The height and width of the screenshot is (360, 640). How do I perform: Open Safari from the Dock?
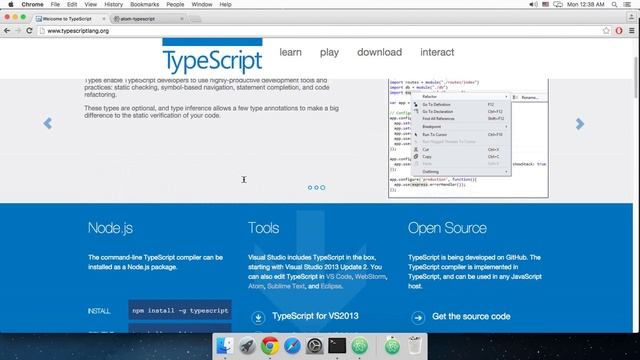pos(292,346)
